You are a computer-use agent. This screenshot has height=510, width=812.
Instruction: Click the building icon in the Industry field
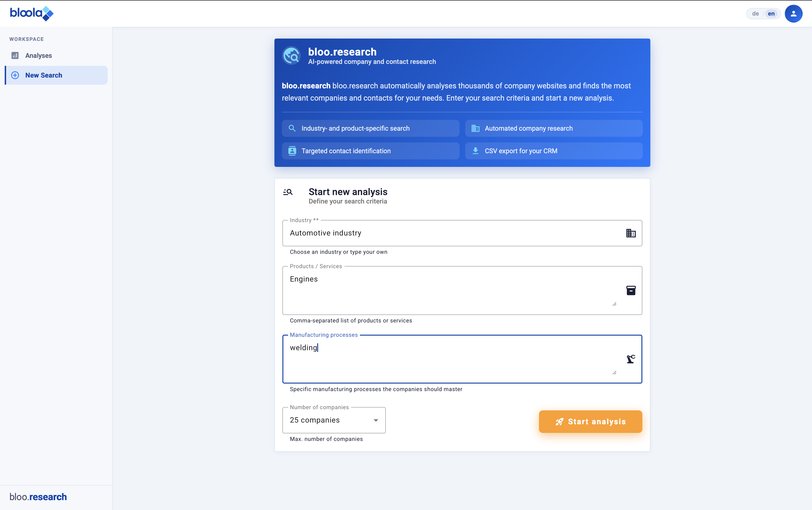tap(631, 233)
